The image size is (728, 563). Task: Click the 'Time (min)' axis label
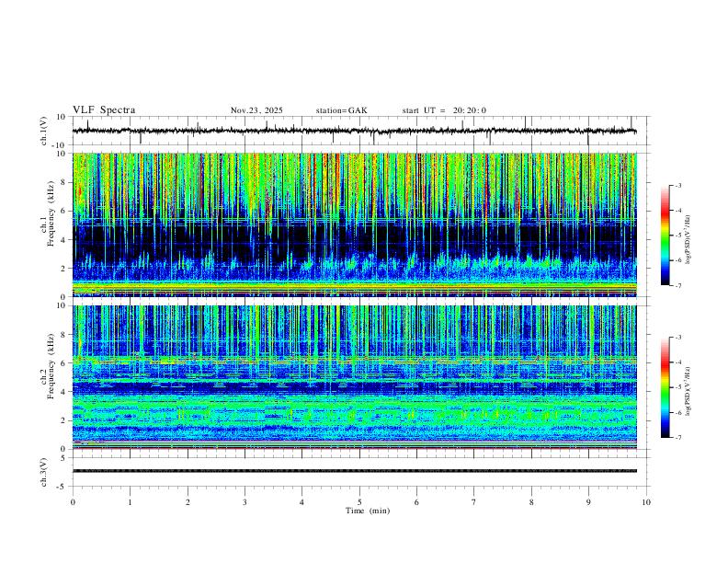368,511
